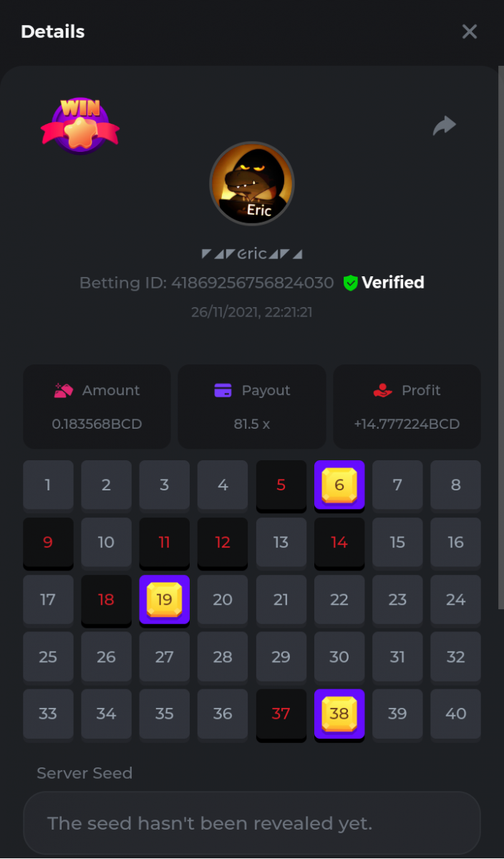Click the Server Seed field
This screenshot has height=859, width=504.
click(x=252, y=823)
